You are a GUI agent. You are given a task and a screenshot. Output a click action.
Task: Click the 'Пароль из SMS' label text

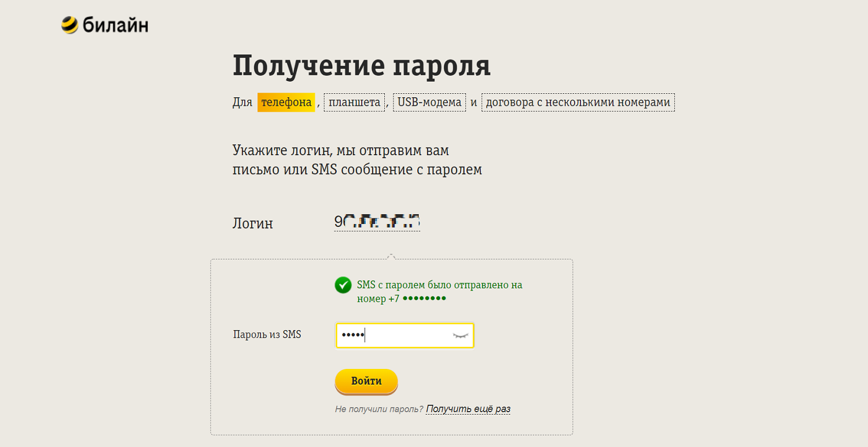pos(267,334)
